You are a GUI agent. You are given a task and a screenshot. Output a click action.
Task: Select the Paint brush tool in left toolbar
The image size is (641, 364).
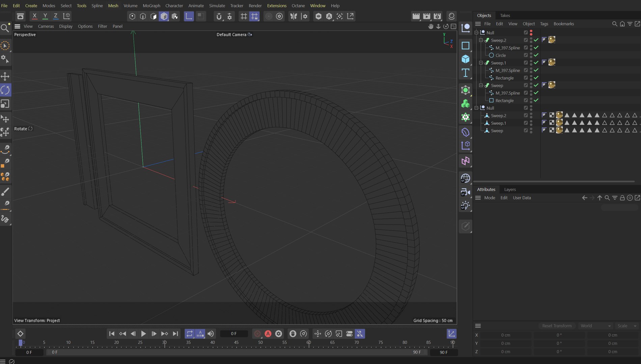click(5, 191)
